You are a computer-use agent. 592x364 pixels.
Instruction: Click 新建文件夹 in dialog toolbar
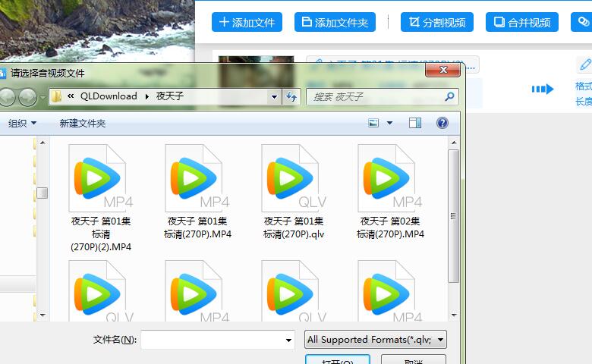pyautogui.click(x=82, y=124)
